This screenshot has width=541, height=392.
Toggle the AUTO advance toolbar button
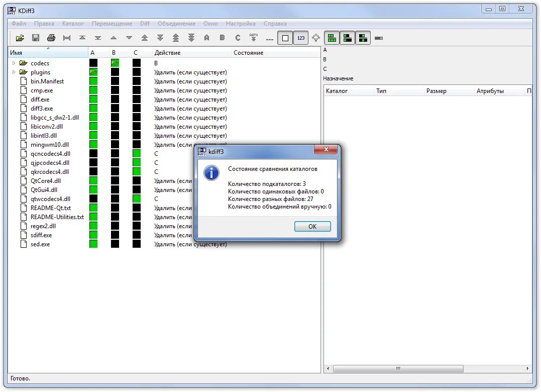click(x=254, y=38)
